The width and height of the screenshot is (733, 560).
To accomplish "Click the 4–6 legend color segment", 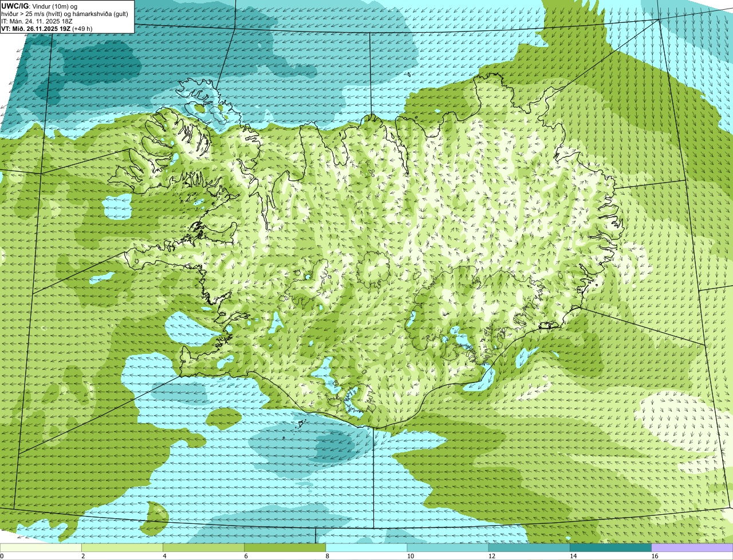I will coord(203,548).
